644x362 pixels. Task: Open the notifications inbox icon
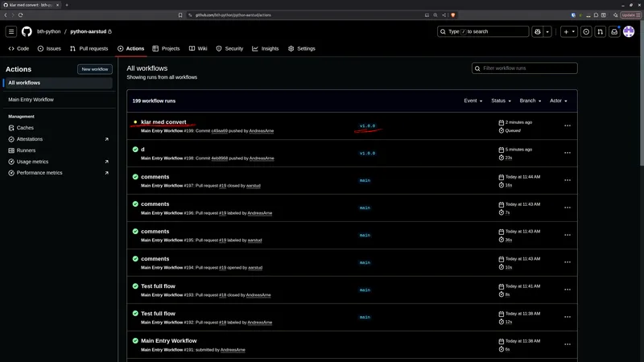(614, 31)
